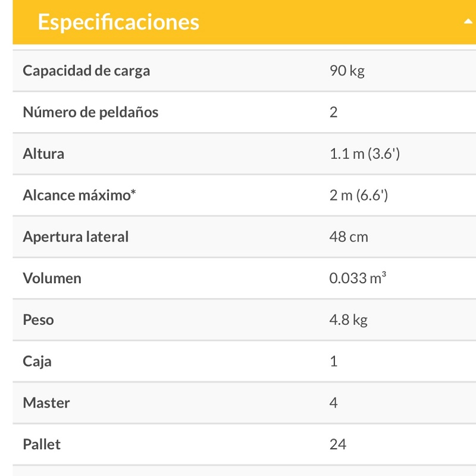Click the Alcance máximo* label

[x=80, y=195]
